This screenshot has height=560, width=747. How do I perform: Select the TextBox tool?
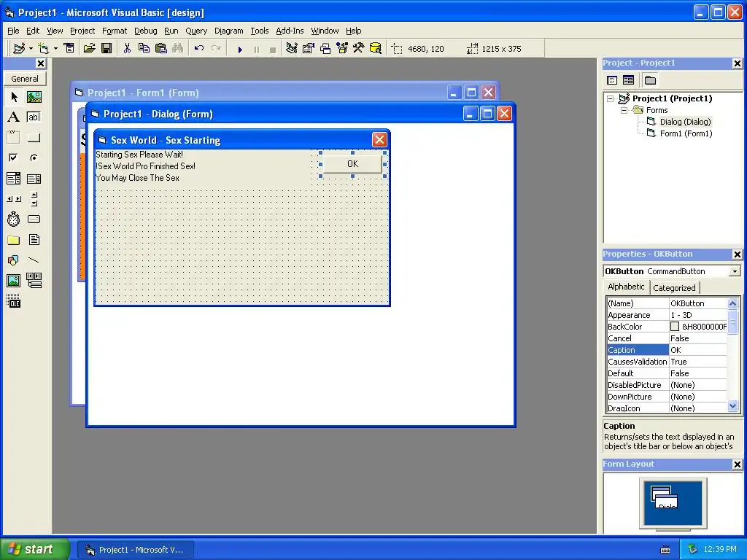(x=34, y=117)
